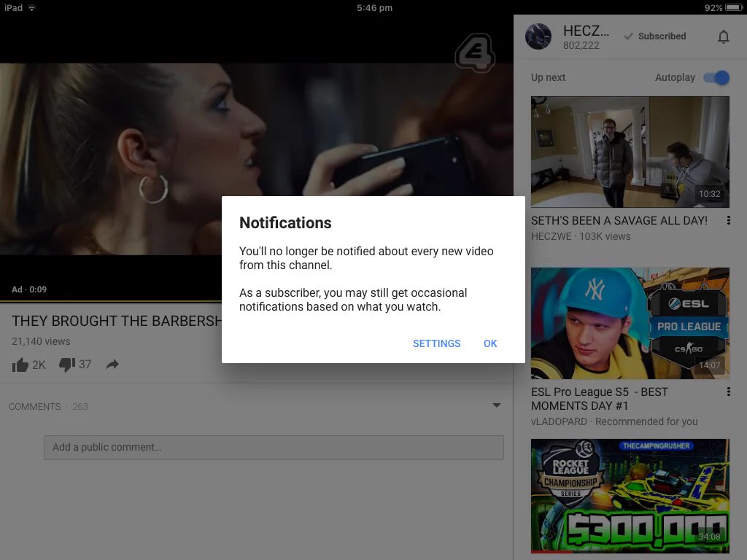Open more options for SETH'S BEEN A SAVAGE

(x=729, y=220)
